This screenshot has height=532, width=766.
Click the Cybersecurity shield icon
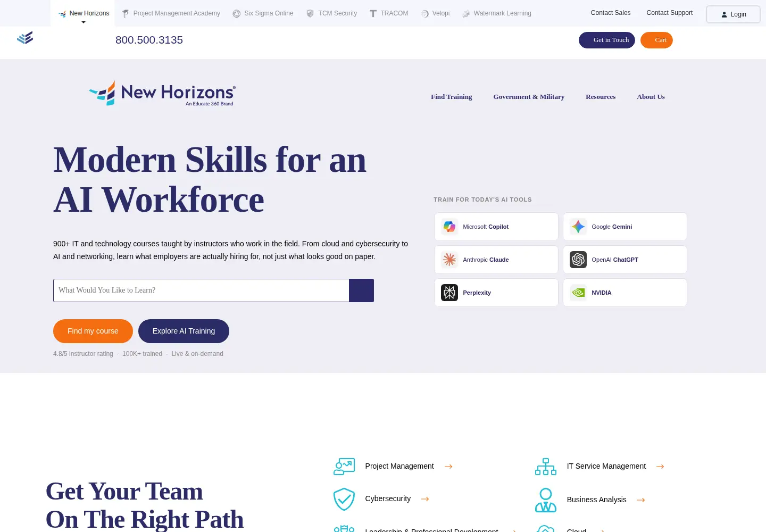click(x=344, y=499)
